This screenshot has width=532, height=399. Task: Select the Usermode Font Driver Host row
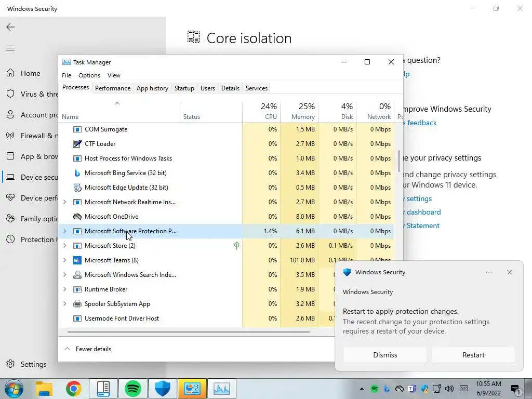[197, 318]
